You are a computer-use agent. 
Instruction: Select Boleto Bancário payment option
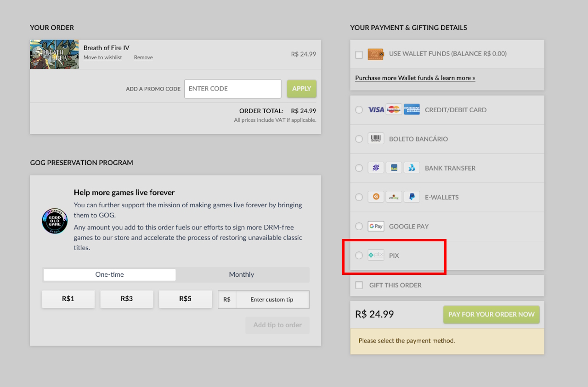pos(359,139)
